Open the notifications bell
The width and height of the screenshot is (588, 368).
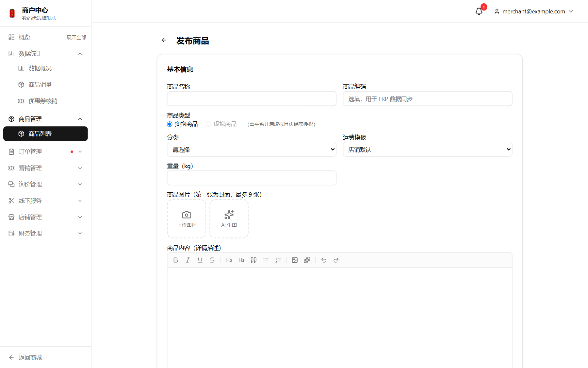click(479, 11)
